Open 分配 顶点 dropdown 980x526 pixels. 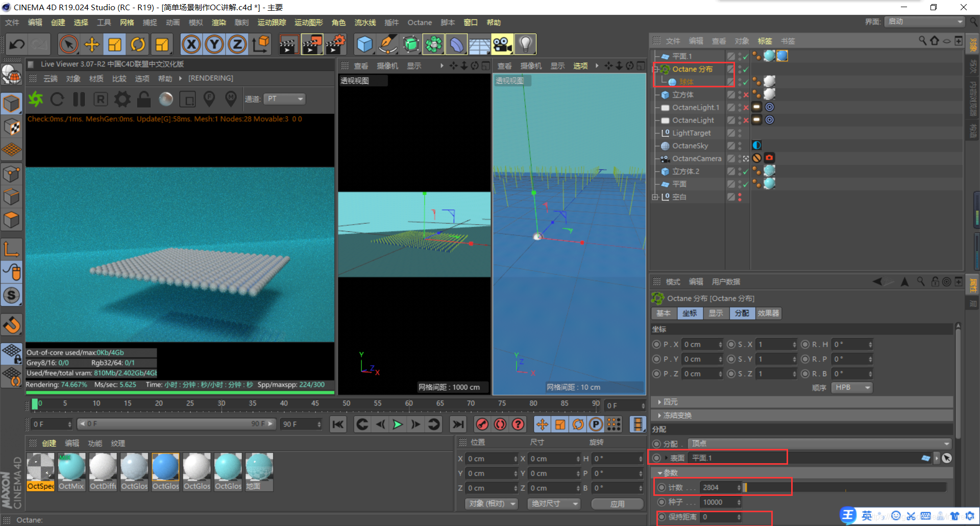pyautogui.click(x=820, y=443)
